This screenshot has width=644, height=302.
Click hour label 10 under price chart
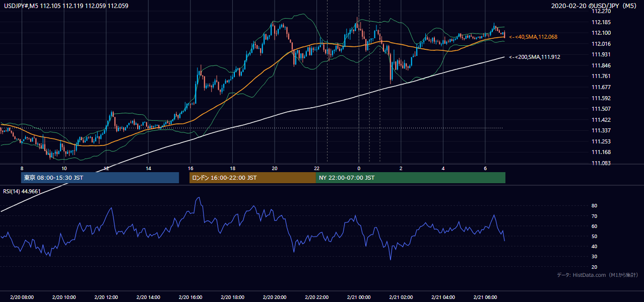click(x=64, y=168)
